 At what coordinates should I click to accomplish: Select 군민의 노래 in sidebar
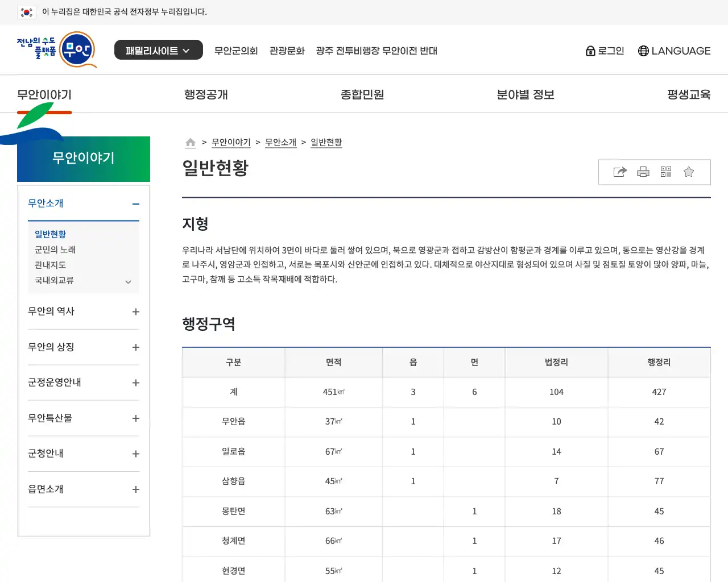pos(55,250)
